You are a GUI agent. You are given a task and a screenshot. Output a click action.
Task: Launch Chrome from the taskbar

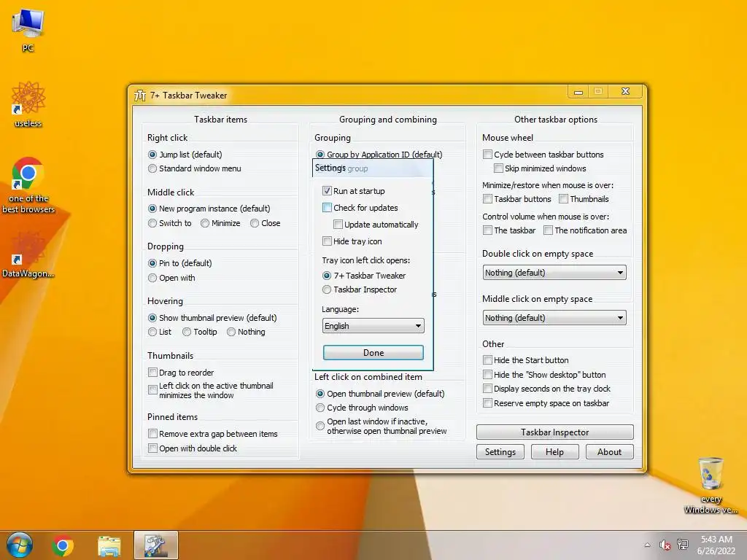click(63, 545)
